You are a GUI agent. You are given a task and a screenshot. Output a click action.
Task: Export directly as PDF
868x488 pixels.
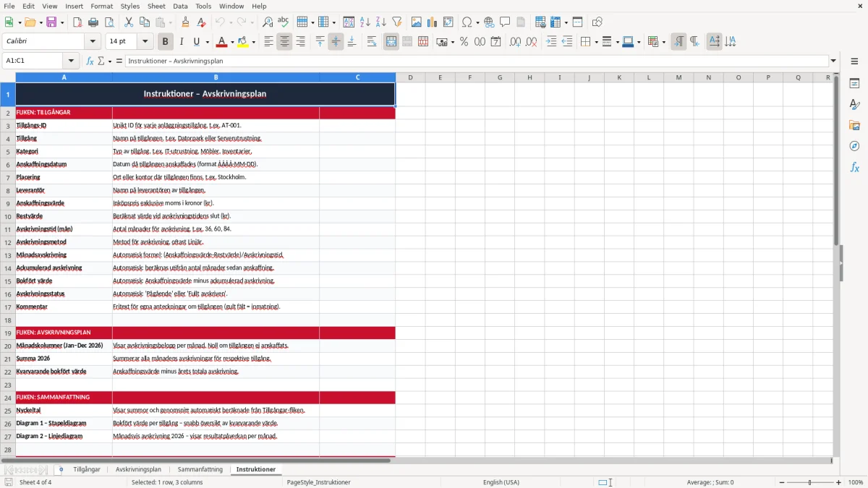(77, 22)
